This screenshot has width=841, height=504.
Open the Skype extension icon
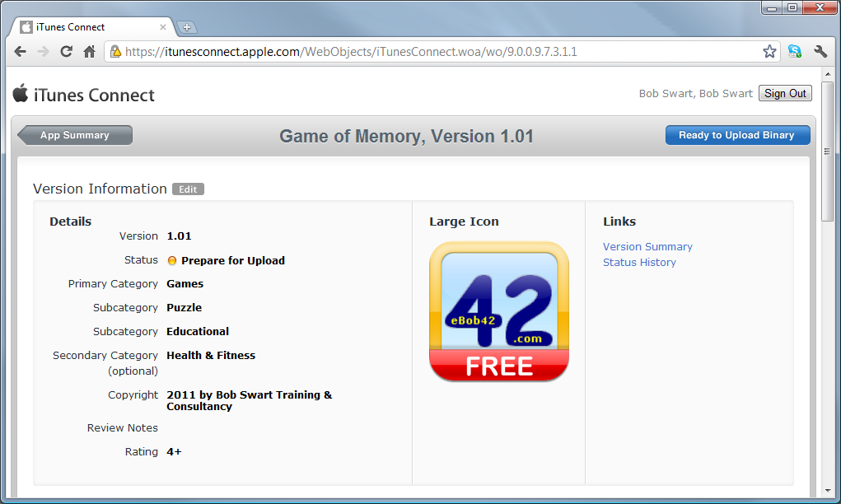point(795,52)
